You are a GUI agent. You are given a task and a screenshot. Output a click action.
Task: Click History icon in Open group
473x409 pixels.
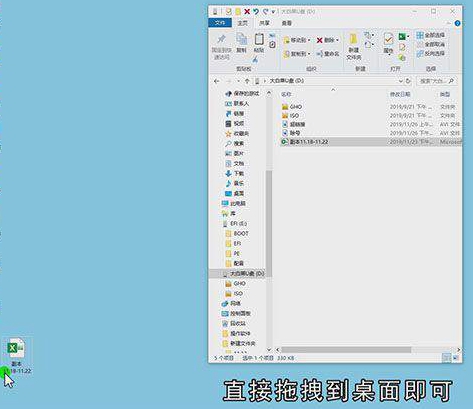(402, 57)
